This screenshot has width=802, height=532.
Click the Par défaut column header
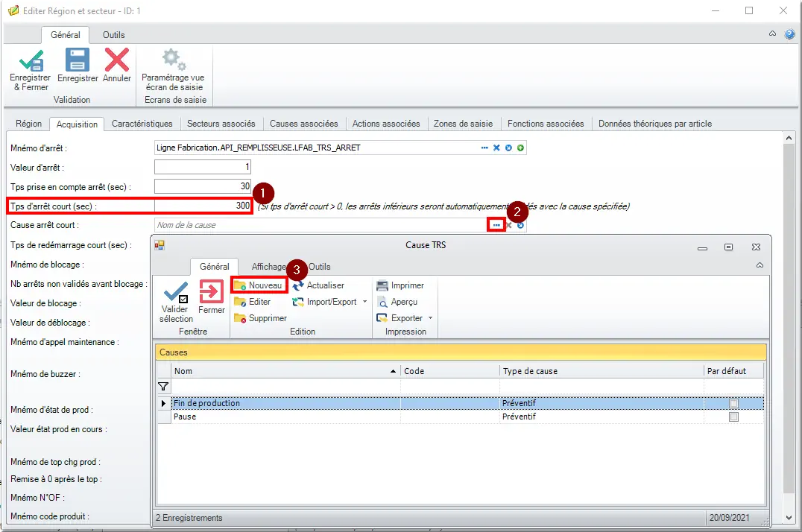click(x=733, y=371)
